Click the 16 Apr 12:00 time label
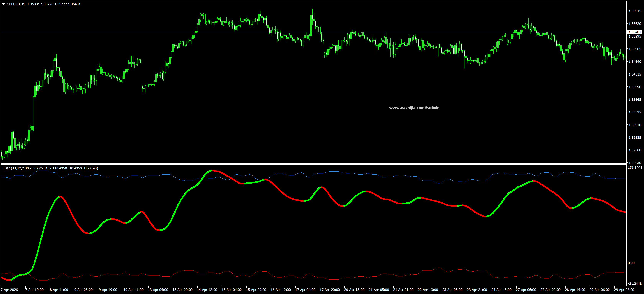The height and width of the screenshot is (294, 644). point(280,290)
